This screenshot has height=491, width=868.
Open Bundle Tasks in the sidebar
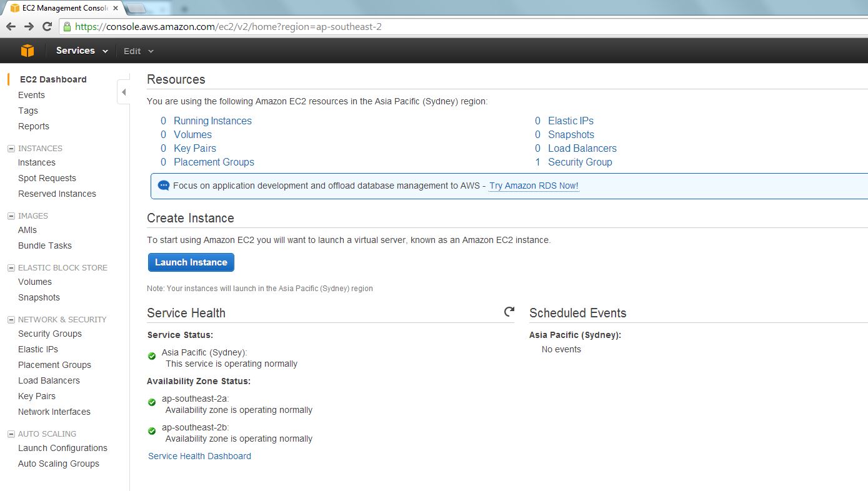pos(45,245)
